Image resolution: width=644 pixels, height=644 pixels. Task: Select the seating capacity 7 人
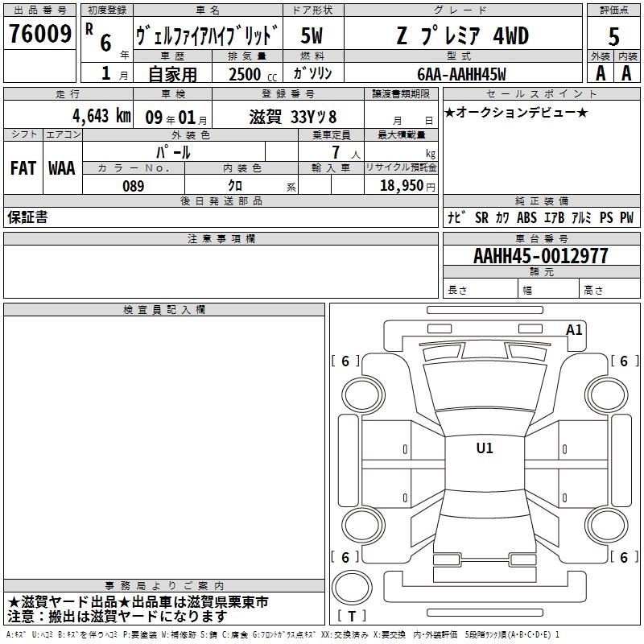(346, 152)
